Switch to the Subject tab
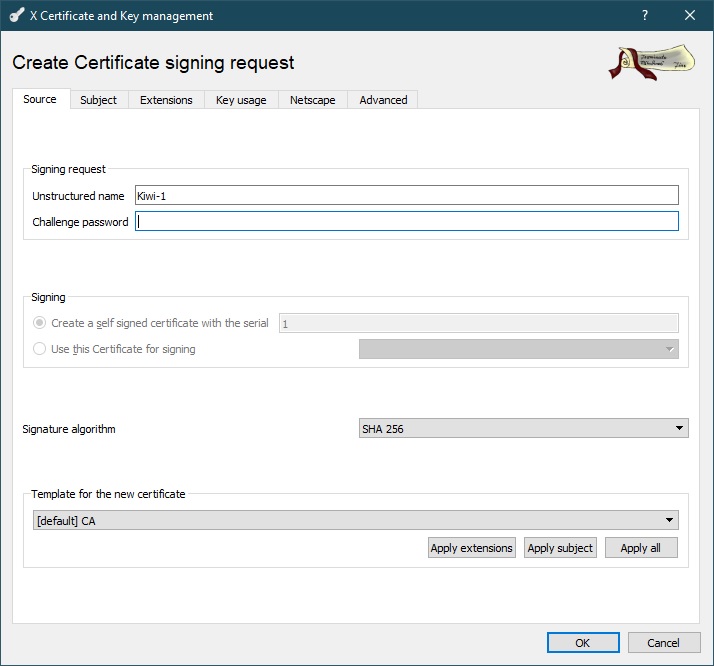 coord(99,100)
